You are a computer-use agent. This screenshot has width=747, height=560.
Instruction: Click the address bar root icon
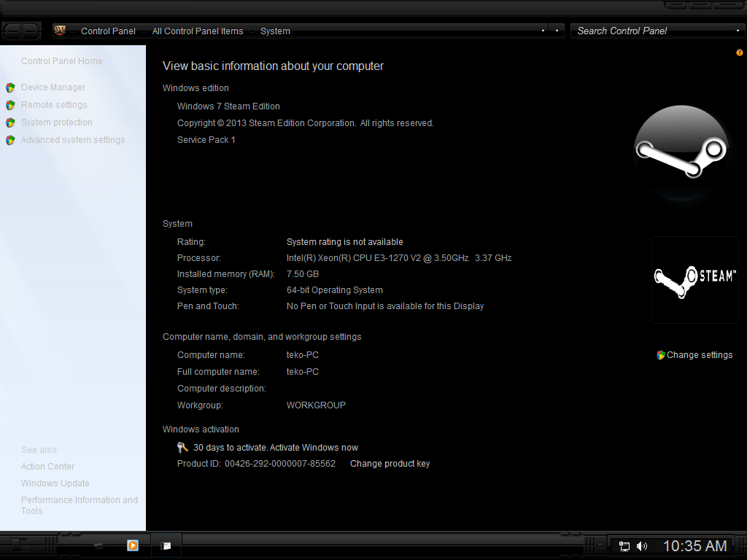60,31
